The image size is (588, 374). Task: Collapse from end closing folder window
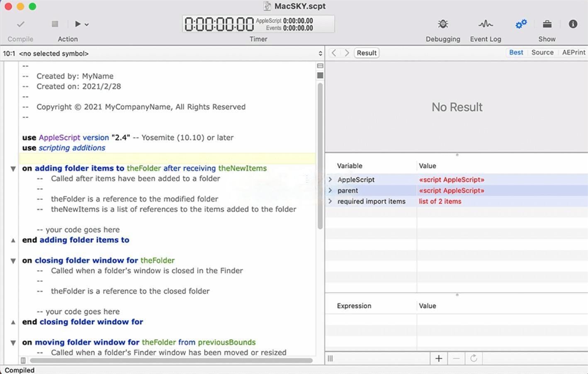pyautogui.click(x=13, y=322)
